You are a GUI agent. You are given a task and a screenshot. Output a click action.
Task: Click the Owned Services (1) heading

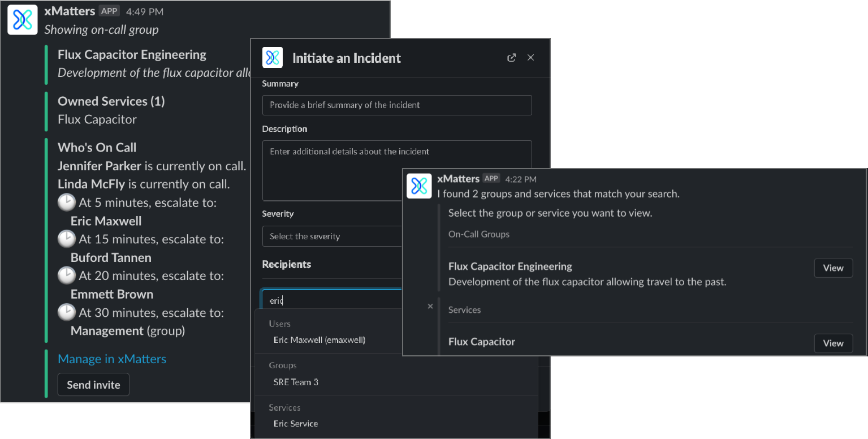tap(111, 101)
